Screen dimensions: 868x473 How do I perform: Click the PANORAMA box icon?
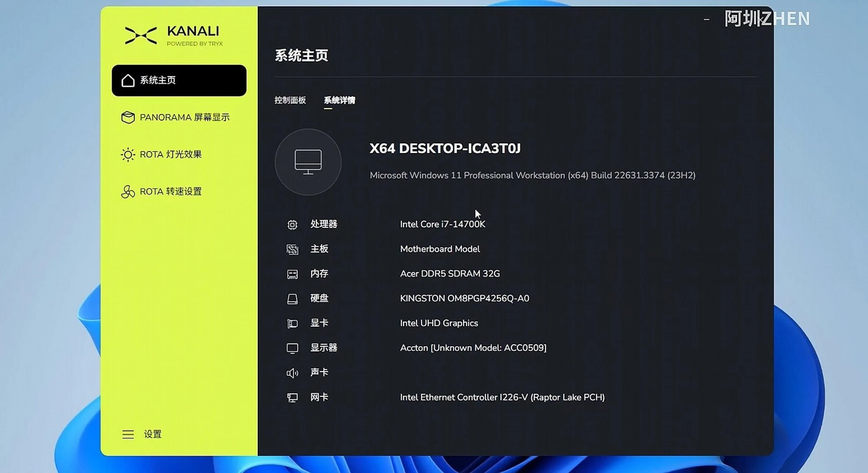tap(128, 118)
